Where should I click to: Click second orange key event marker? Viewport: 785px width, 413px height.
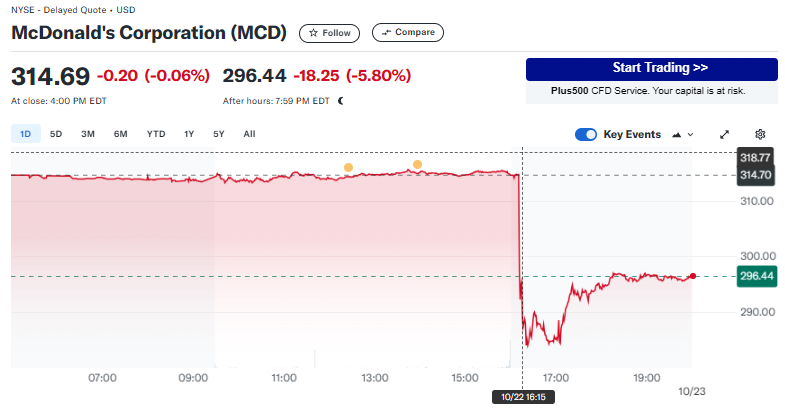(417, 164)
